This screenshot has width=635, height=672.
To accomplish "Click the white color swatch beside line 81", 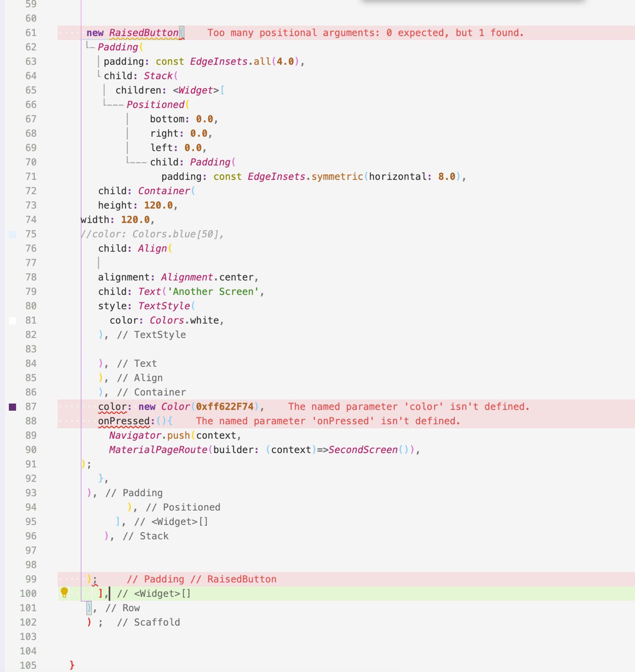I will pyautogui.click(x=13, y=320).
